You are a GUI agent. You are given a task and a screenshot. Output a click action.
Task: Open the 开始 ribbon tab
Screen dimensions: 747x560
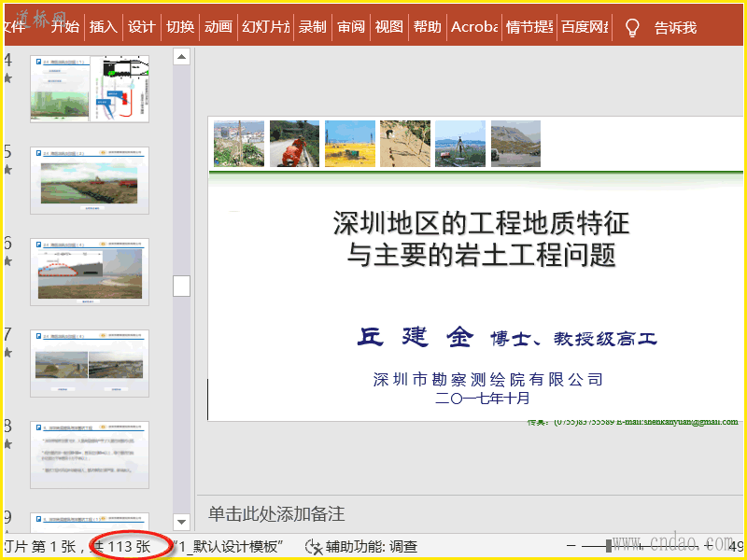[x=65, y=27]
